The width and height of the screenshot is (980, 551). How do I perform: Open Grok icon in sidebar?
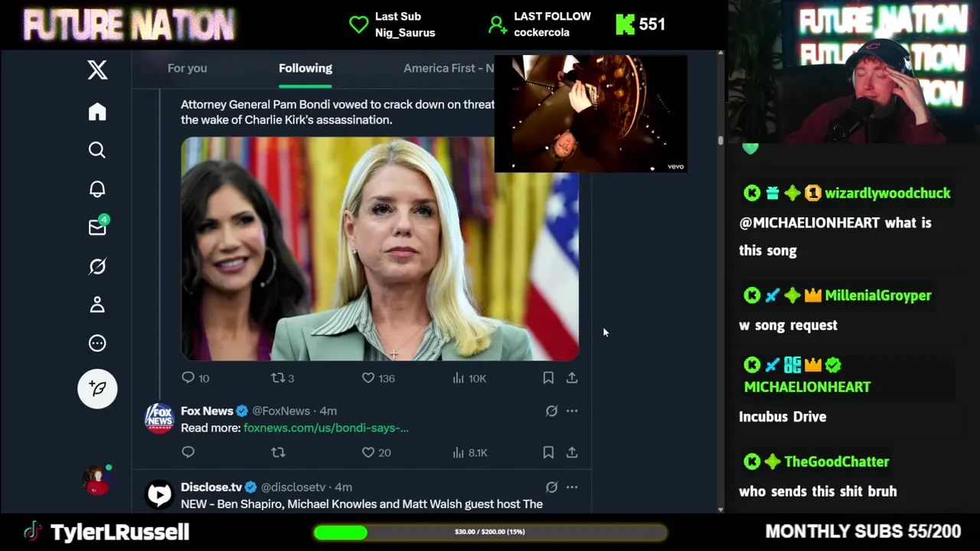click(x=97, y=266)
